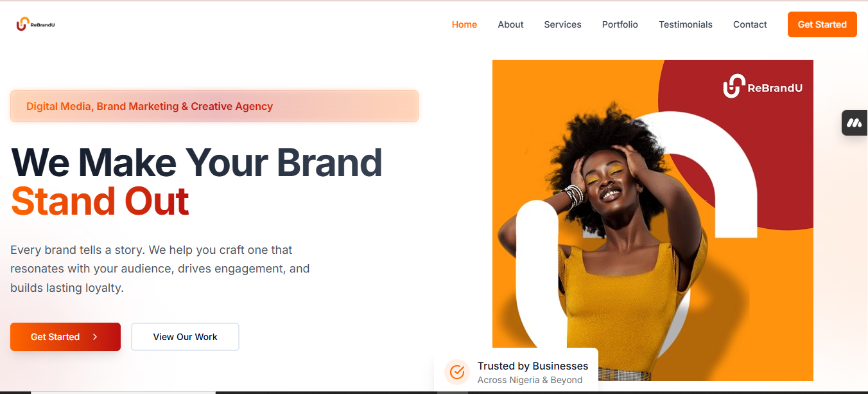Viewport: 868px width, 394px height.
Task: Click the Stand Out gradient headline text
Action: [x=100, y=201]
